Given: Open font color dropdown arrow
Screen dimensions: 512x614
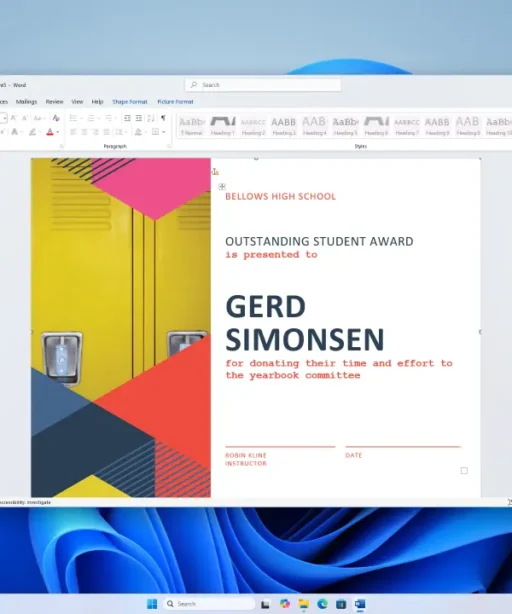Looking at the screenshot, I should 58,132.
